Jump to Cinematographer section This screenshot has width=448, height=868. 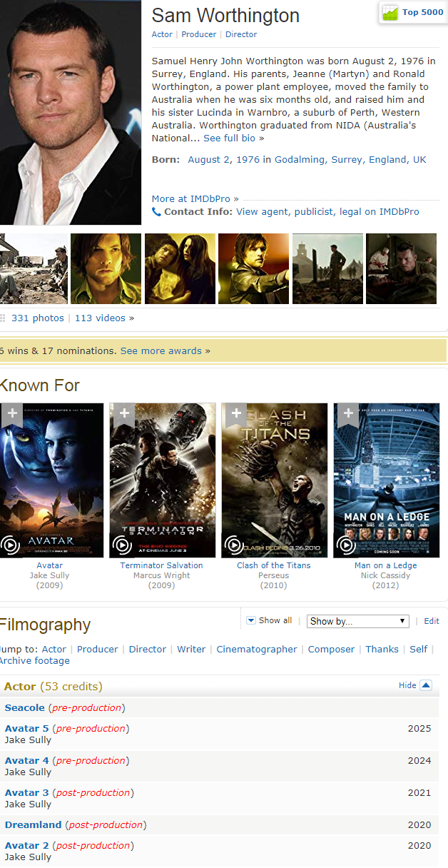[x=257, y=650]
